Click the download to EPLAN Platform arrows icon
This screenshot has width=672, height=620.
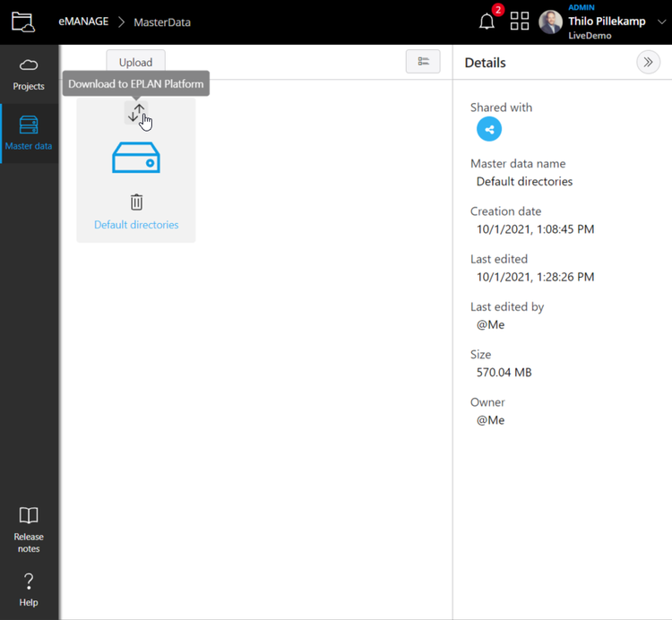point(135,113)
